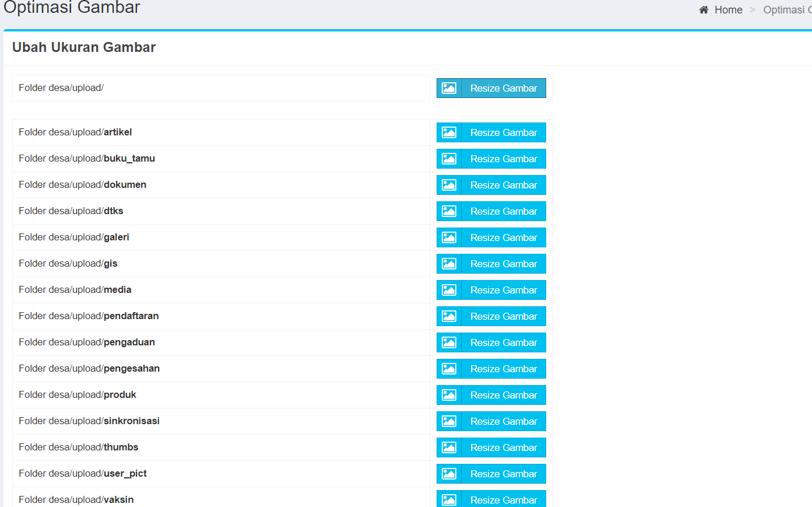
Task: Click the image icon on media's Resize button
Action: [449, 289]
